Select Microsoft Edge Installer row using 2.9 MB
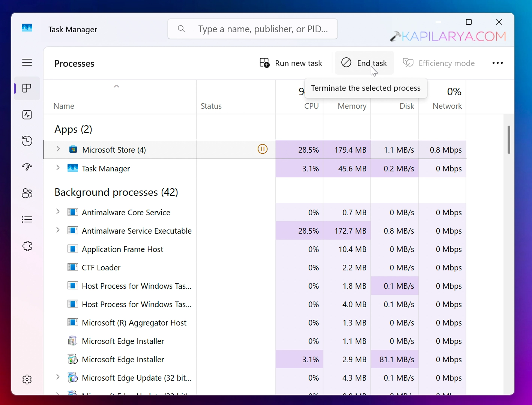Viewport: 532px width, 405px height. pos(255,360)
